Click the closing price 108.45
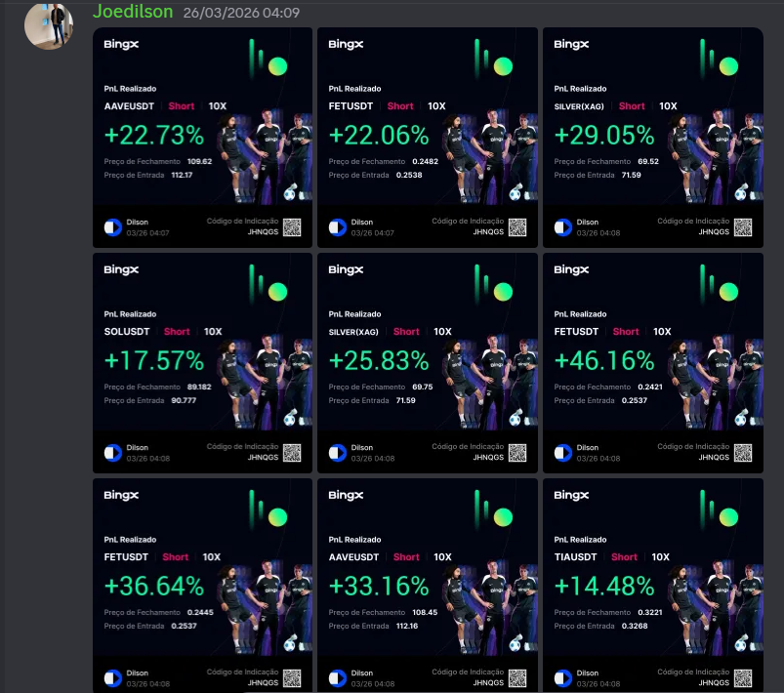 [x=425, y=613]
